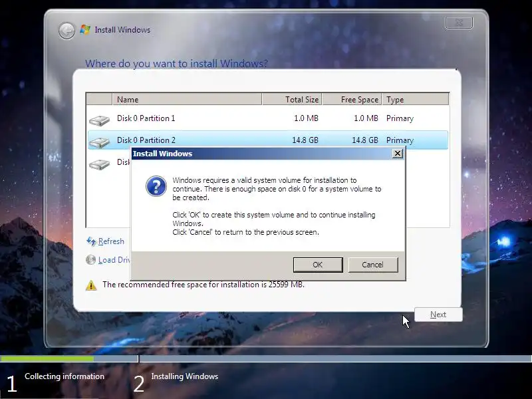Click the 1.0 MB total size cell
This screenshot has height=399, width=532.
pyautogui.click(x=306, y=118)
